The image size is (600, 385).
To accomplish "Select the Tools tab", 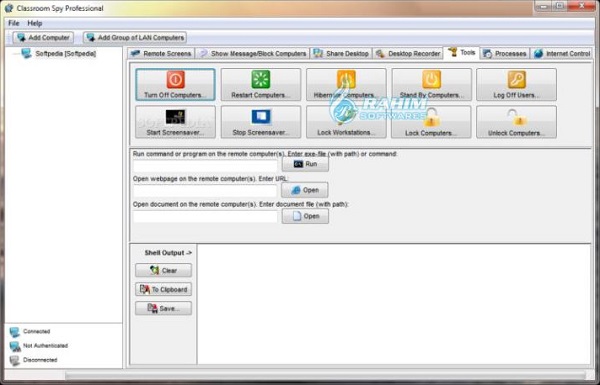I will (x=462, y=52).
